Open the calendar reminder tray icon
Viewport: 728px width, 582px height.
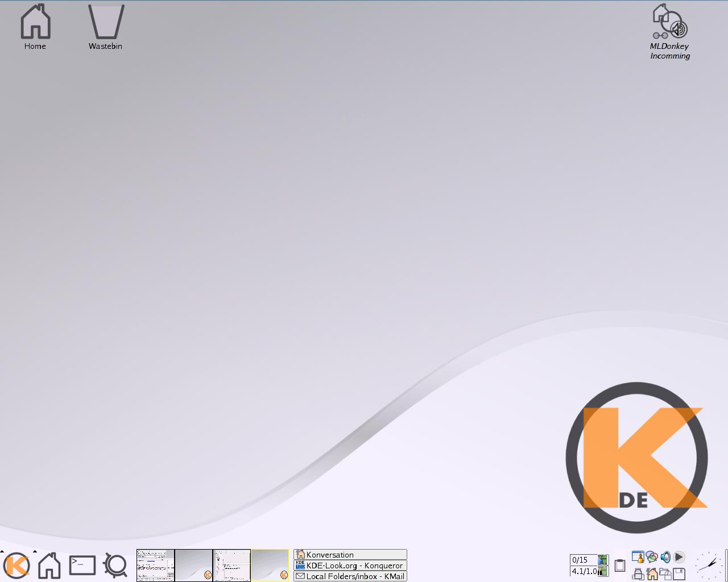tap(638, 557)
